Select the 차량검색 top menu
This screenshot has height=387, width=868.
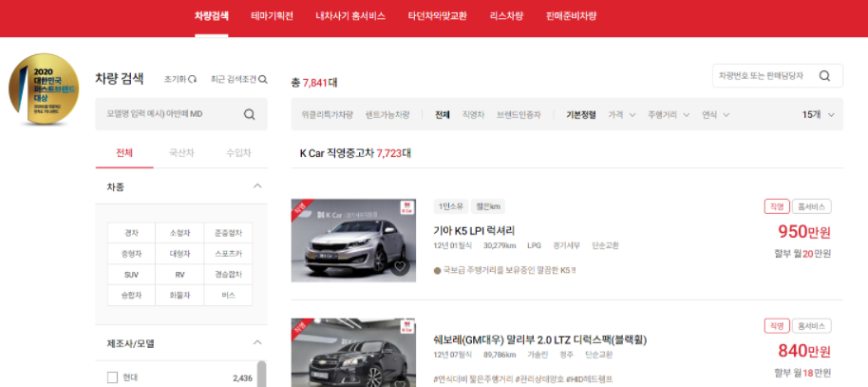point(212,16)
